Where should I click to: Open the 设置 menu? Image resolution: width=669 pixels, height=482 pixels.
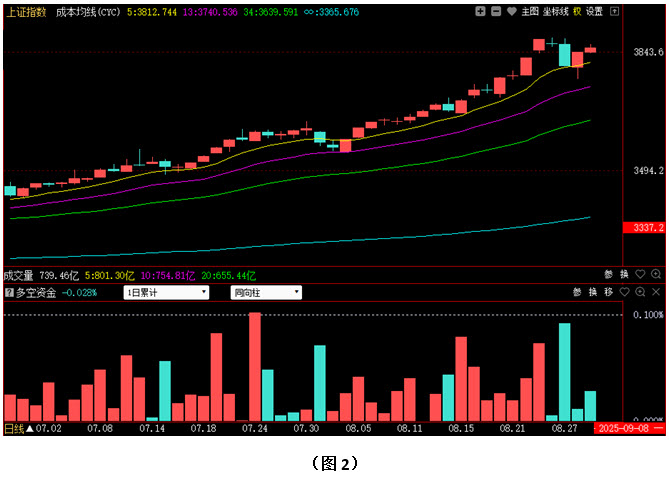point(594,12)
